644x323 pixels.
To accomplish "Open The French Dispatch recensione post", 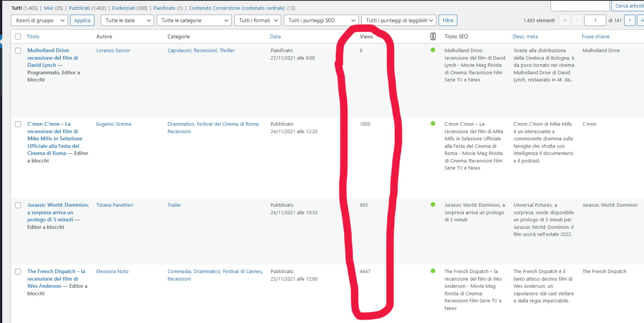I will point(56,279).
